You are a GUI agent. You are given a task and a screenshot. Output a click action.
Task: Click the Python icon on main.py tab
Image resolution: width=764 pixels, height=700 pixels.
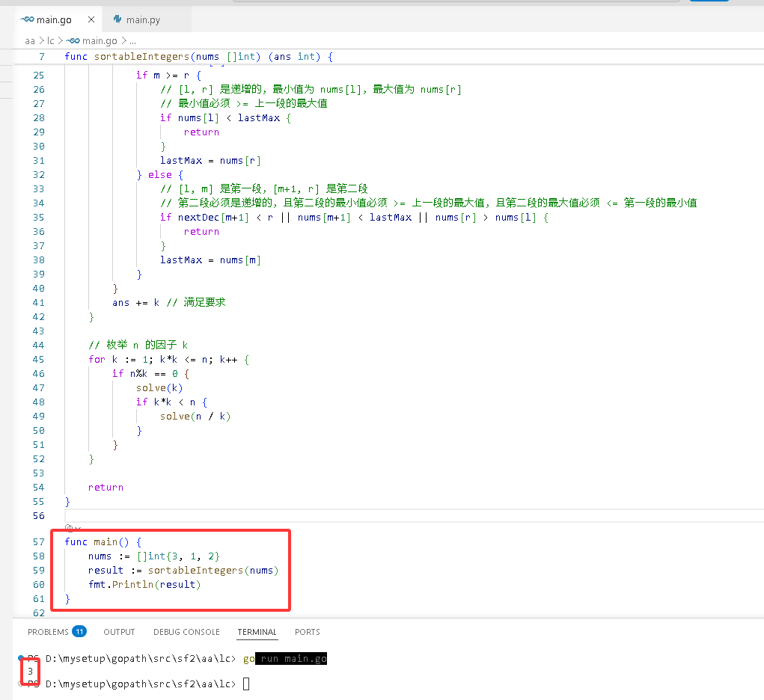[x=117, y=19]
